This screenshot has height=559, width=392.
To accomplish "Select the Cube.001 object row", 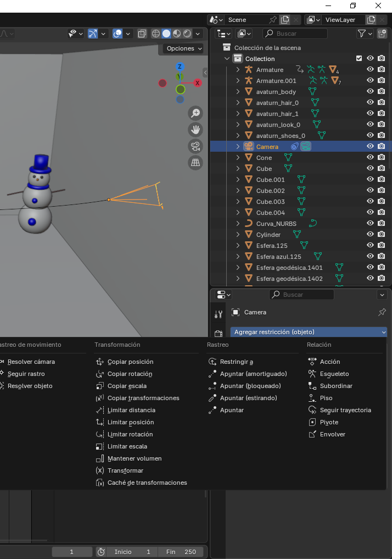I will coord(270,180).
